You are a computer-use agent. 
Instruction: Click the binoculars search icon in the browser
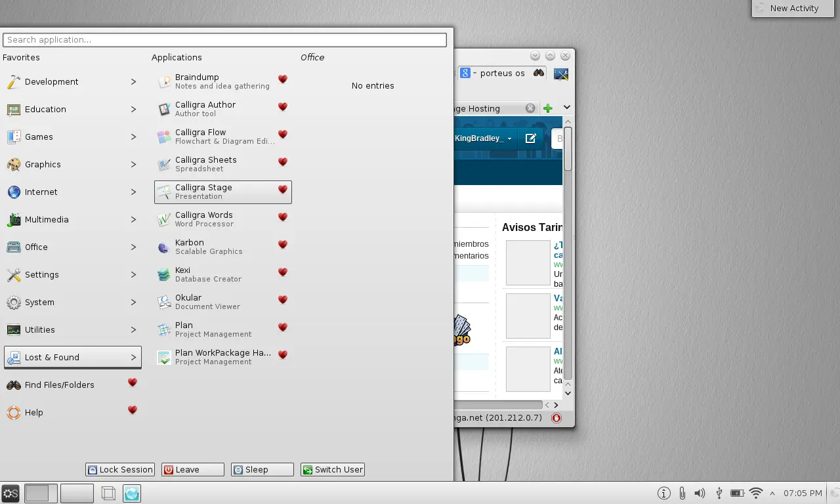pos(539,73)
